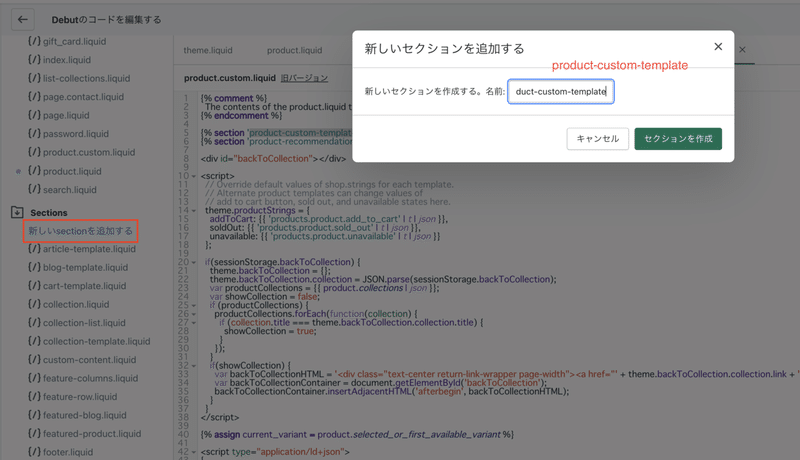
Task: Switch to the theme.liquid tab
Action: coord(208,50)
